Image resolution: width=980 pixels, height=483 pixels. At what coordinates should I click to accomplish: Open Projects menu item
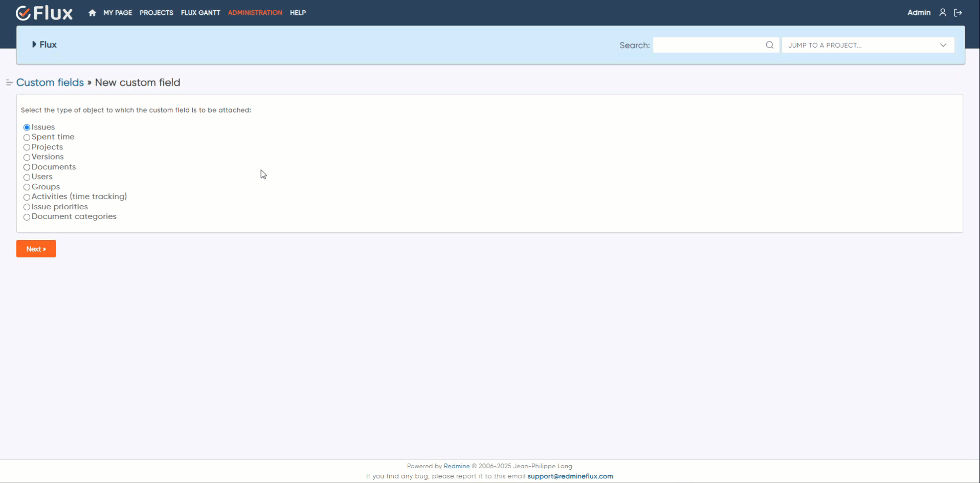156,13
